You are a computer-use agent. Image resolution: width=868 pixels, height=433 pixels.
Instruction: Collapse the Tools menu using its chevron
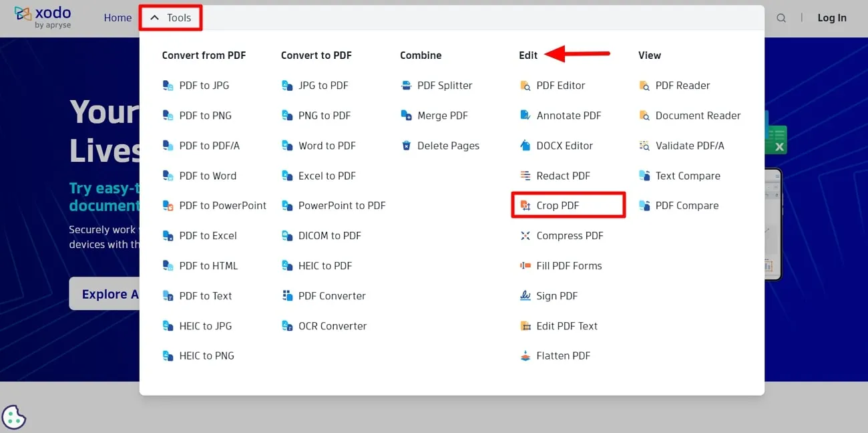(154, 17)
